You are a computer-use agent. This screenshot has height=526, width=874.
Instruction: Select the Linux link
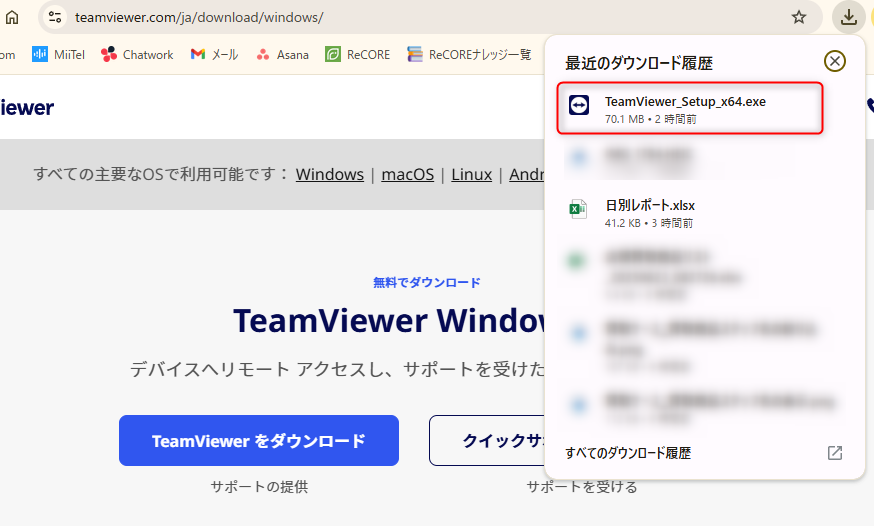(x=472, y=174)
